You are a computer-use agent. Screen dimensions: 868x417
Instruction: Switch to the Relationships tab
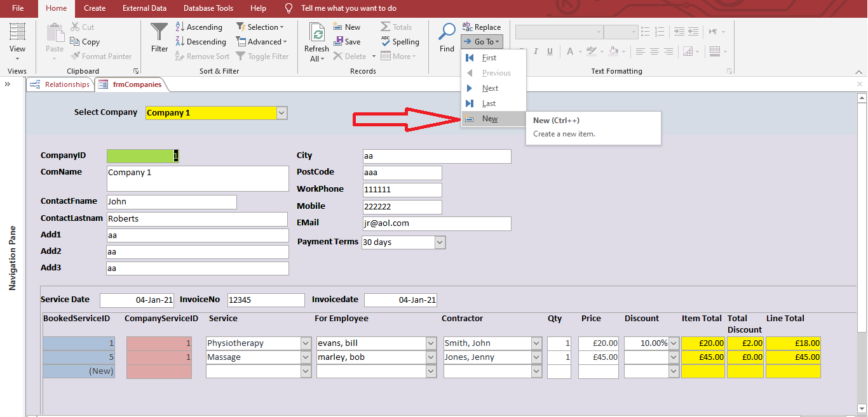pos(60,84)
